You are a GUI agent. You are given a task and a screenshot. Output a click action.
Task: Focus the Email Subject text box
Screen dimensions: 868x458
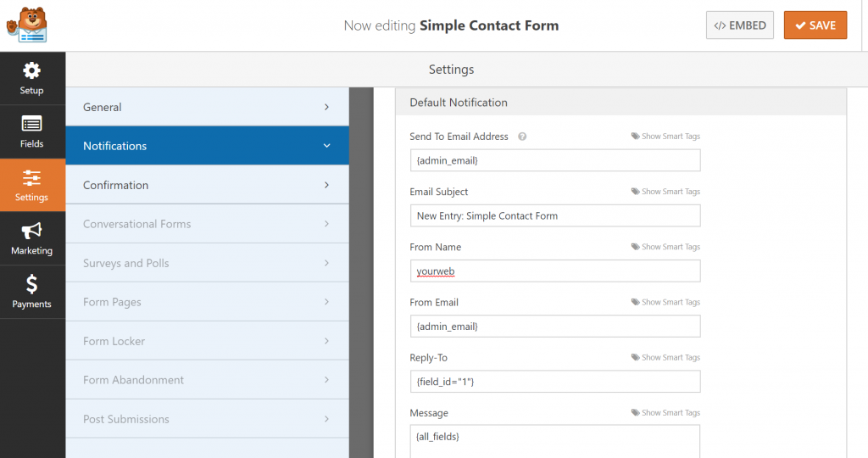coord(554,215)
